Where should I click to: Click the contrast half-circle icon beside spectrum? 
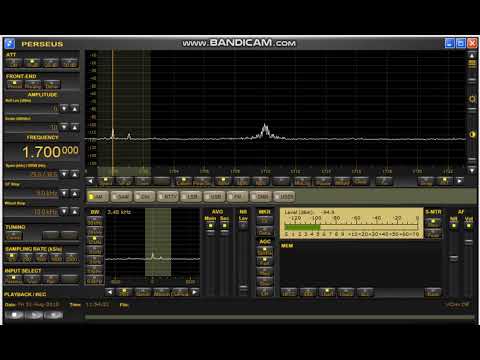coord(472,134)
